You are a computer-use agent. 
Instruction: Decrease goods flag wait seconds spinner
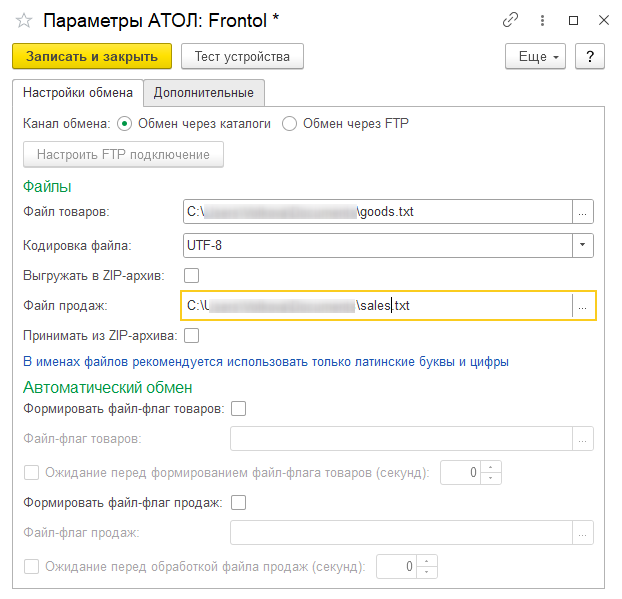click(492, 478)
